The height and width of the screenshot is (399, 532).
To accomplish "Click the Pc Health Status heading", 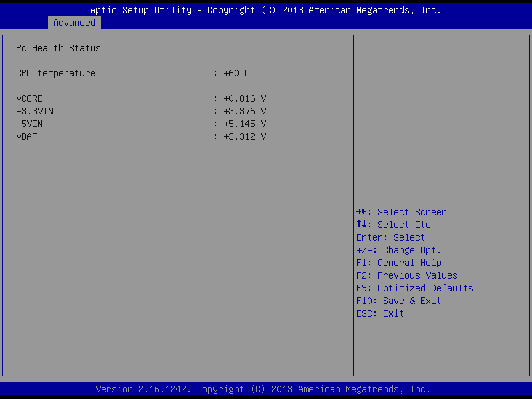I will click(59, 48).
